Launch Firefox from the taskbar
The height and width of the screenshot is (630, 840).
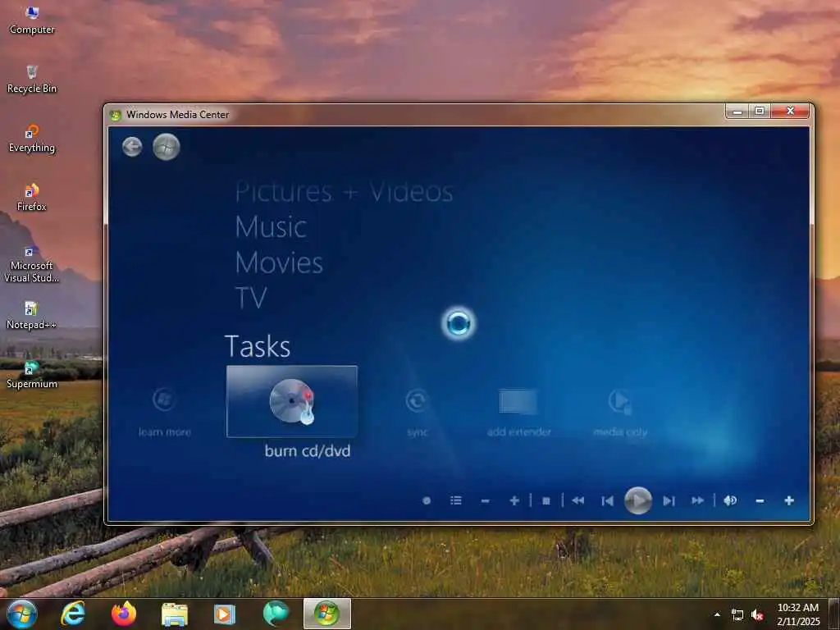[x=124, y=614]
